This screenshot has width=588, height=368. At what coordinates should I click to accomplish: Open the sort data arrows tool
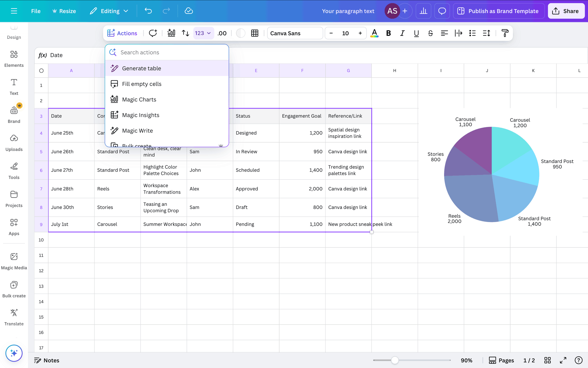pyautogui.click(x=185, y=33)
